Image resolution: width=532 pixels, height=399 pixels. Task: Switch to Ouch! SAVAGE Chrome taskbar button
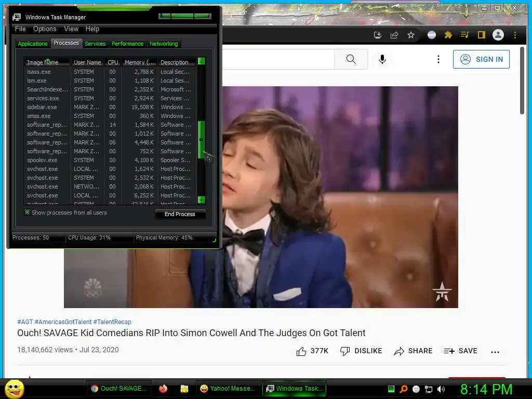pos(119,389)
